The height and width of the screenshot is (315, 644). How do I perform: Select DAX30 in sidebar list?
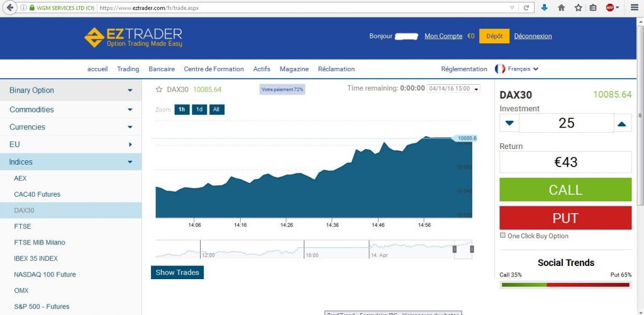tap(70, 210)
